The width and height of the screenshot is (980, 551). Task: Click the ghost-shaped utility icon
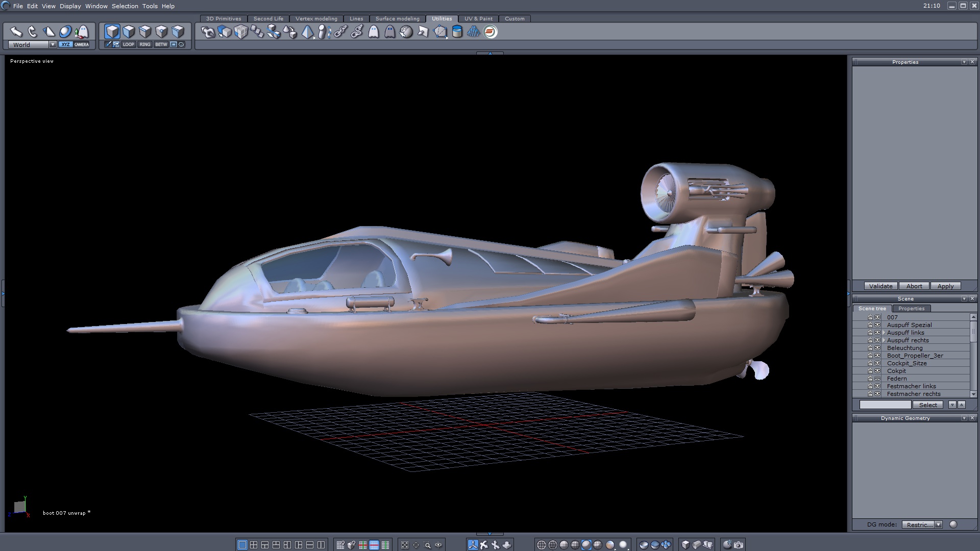(374, 32)
